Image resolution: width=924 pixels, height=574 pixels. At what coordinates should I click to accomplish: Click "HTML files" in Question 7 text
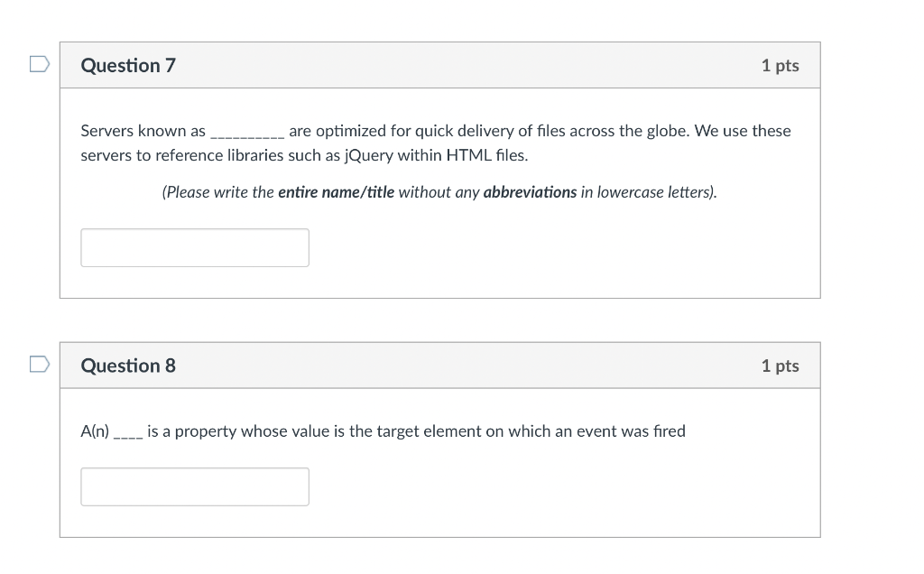[486, 155]
